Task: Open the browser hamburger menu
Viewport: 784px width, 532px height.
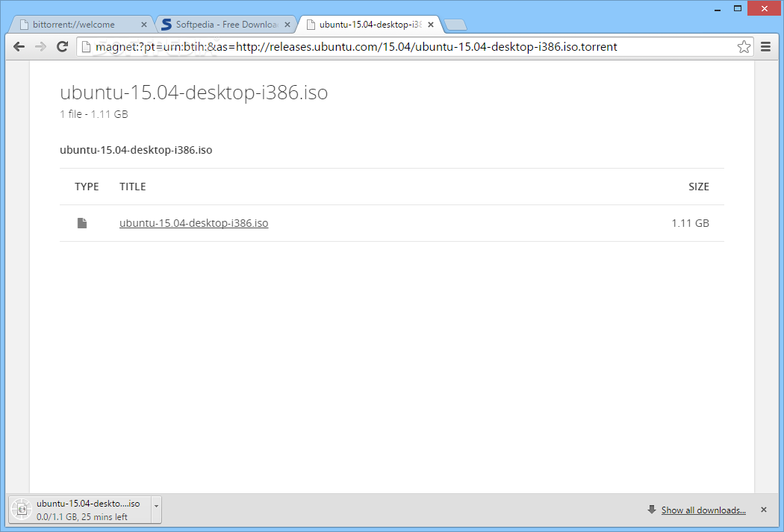Action: tap(765, 47)
